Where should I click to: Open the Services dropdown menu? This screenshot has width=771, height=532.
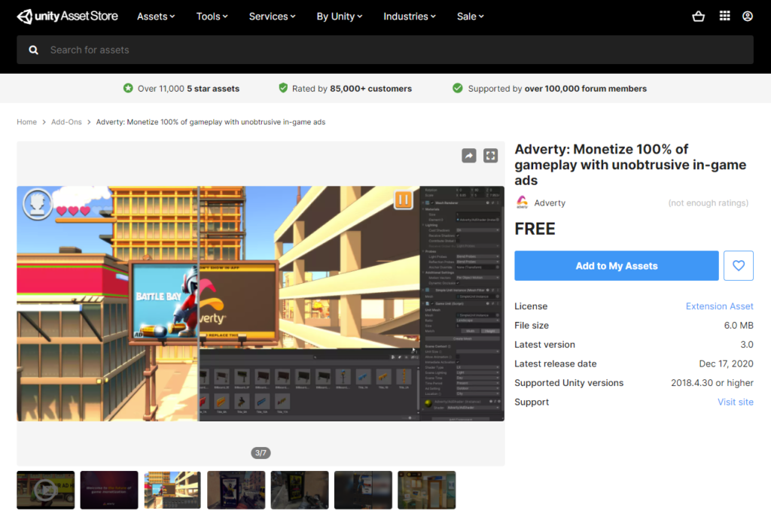point(272,17)
